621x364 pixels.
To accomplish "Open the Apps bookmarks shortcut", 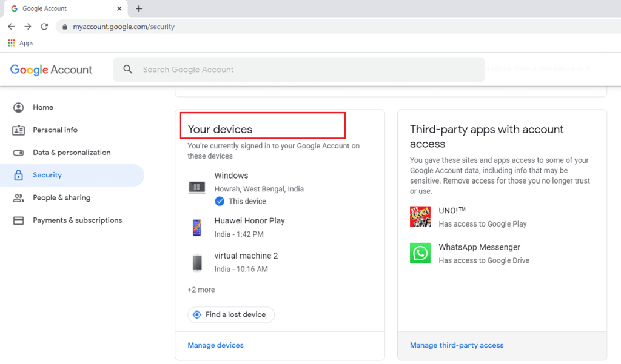I will (x=21, y=43).
